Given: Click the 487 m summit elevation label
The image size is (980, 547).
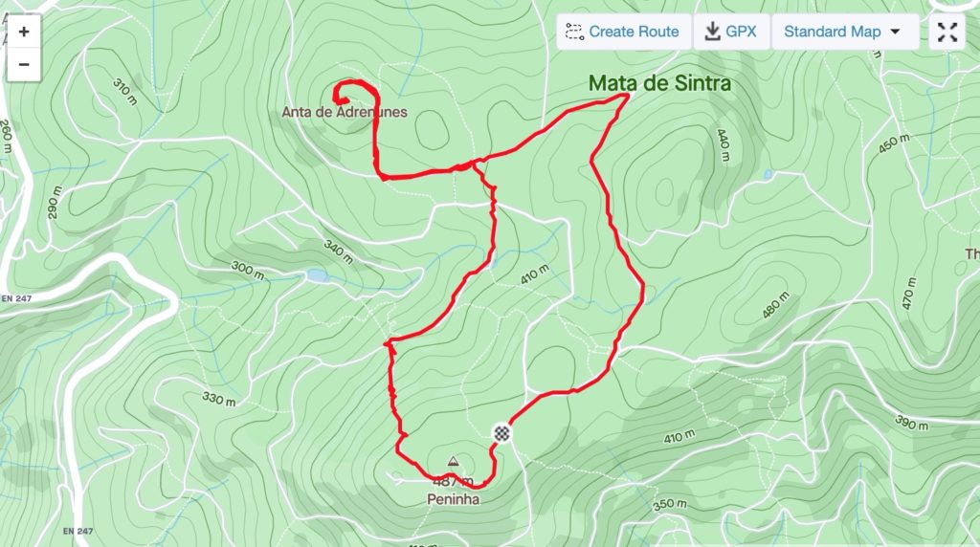Looking at the screenshot, I should [x=453, y=482].
